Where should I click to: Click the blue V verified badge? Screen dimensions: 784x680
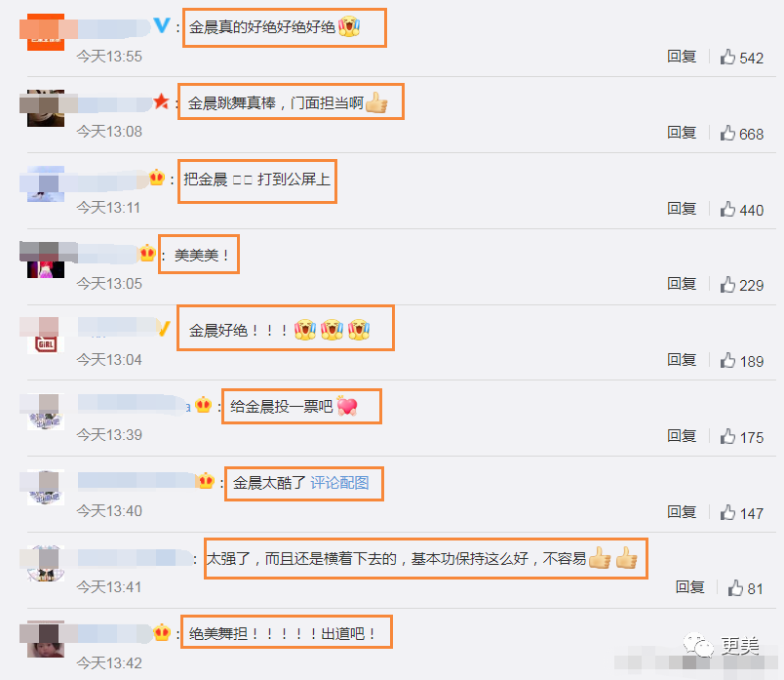[x=162, y=25]
